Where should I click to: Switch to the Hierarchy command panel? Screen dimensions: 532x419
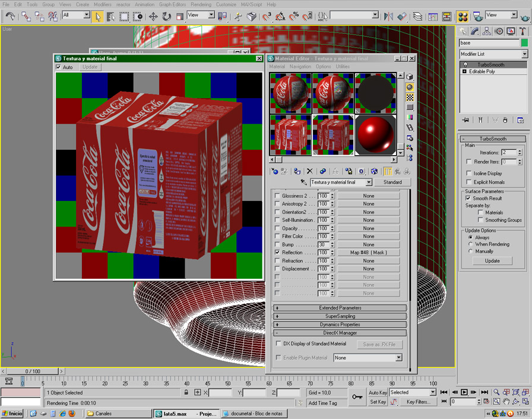[x=486, y=31]
